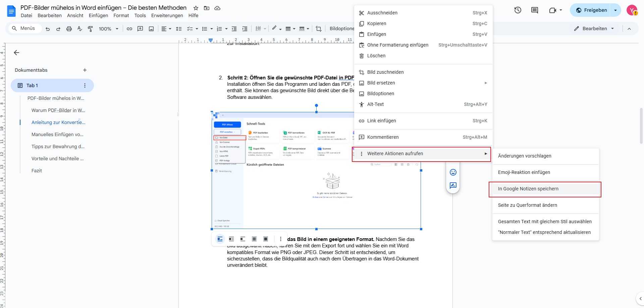Open the border dash style dropdown

click(304, 29)
